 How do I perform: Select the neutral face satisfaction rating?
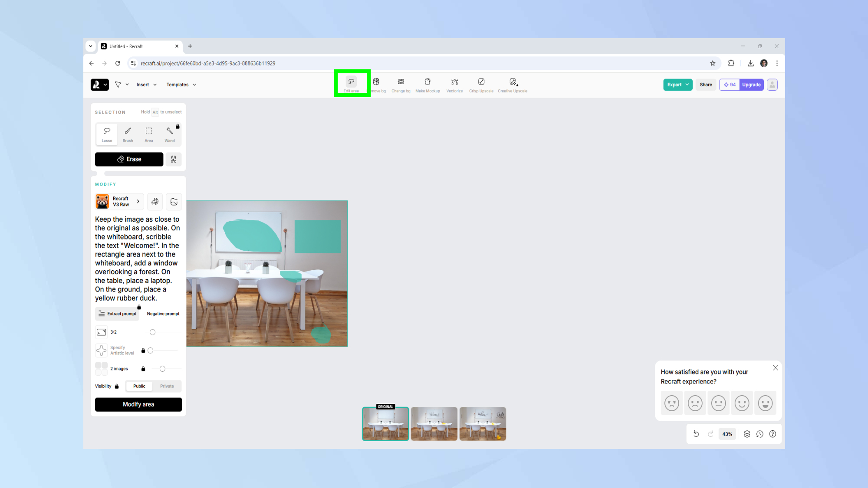click(718, 403)
